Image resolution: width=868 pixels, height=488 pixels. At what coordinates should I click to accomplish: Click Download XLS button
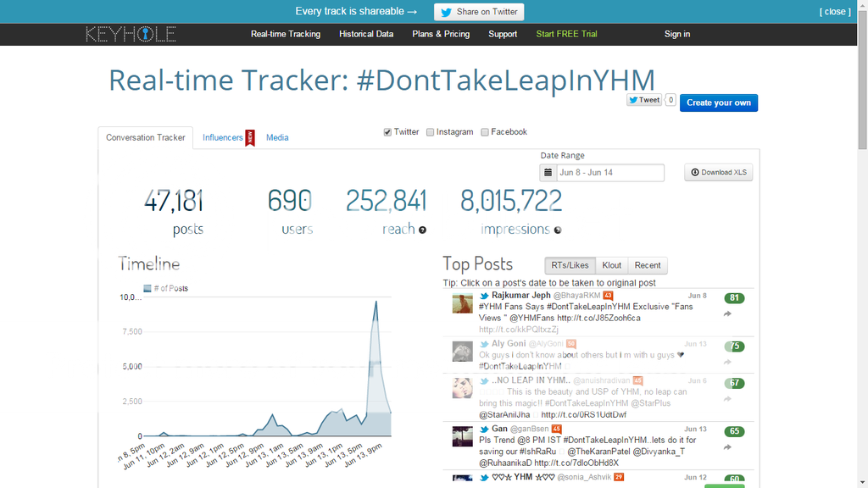click(x=719, y=173)
